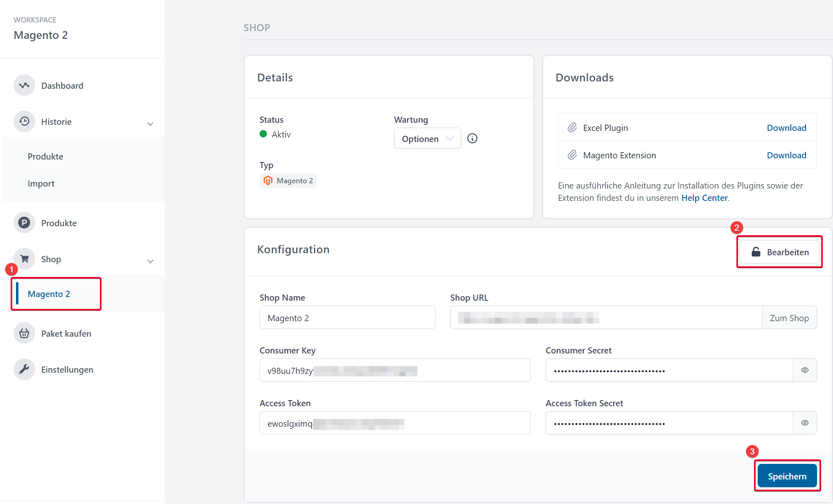Focus the Consumer Secret field
The width and height of the screenshot is (833, 504).
[x=669, y=370]
